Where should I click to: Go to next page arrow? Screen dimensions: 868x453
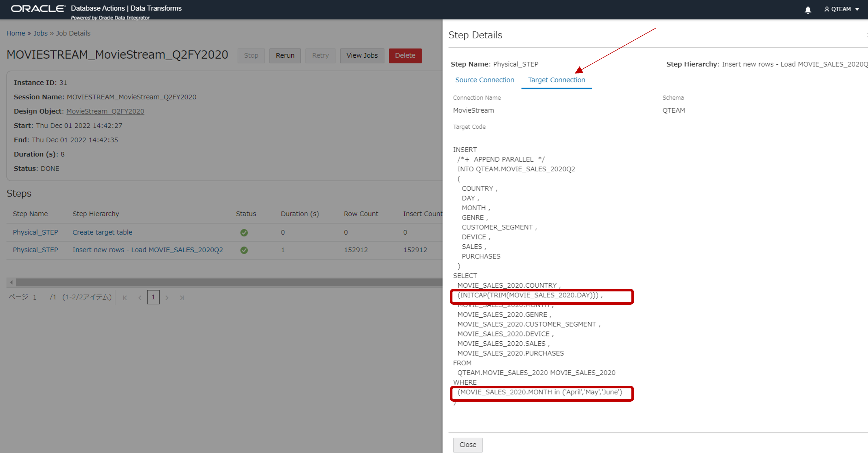tap(167, 297)
